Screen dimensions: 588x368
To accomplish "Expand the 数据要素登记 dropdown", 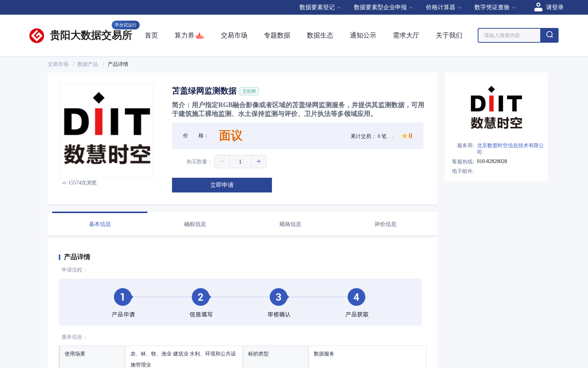I will [x=320, y=7].
